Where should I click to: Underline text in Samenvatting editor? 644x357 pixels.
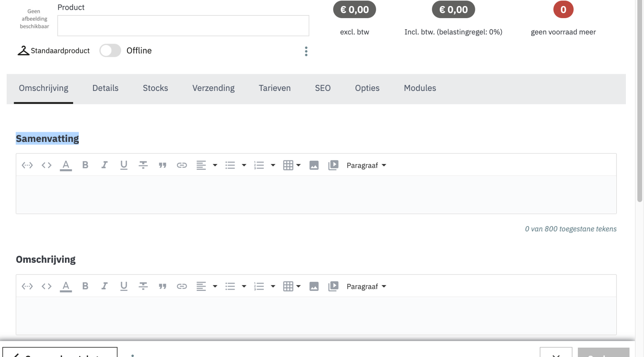[124, 165]
